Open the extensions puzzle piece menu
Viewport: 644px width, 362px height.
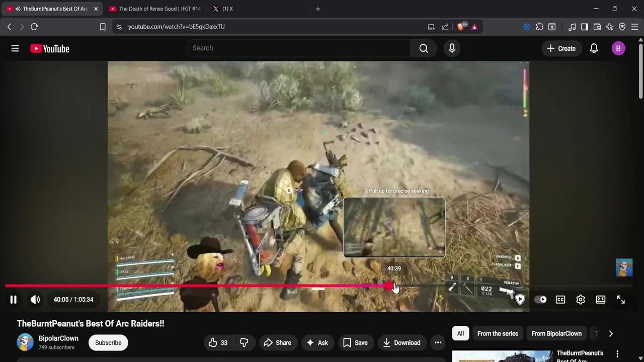pos(540,27)
